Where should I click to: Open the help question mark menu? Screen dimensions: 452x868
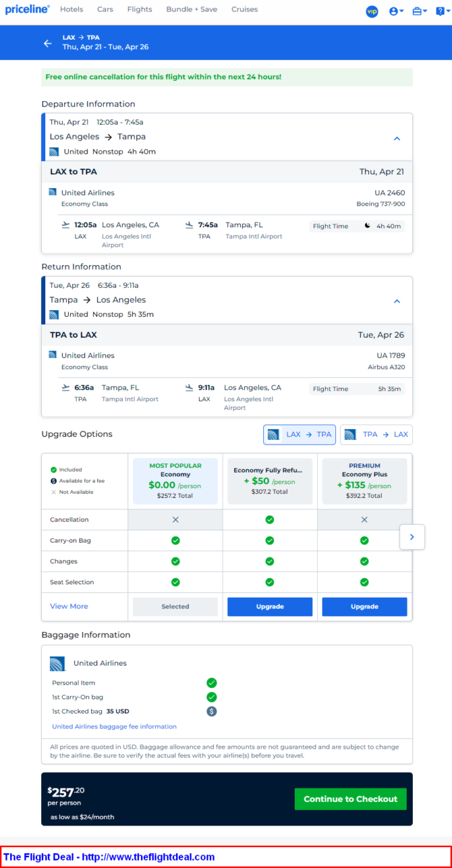pos(442,11)
